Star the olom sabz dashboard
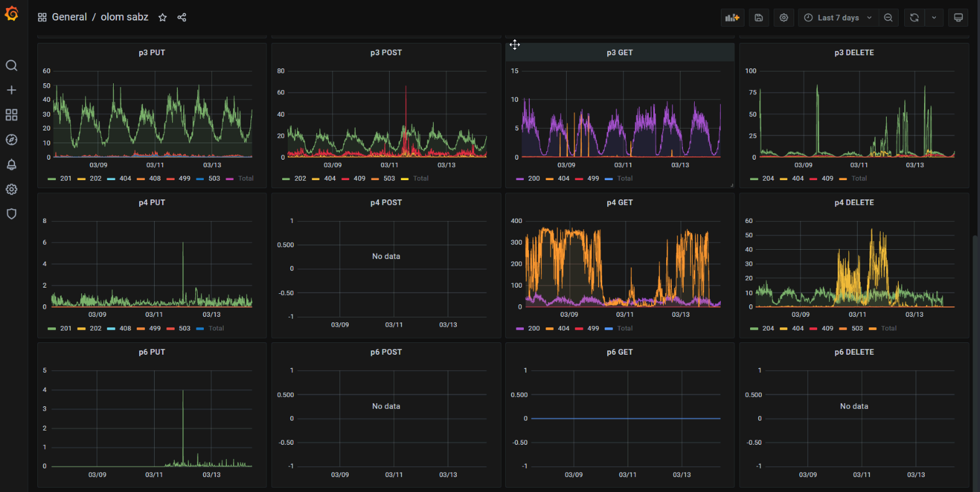Viewport: 980px width, 492px height. [x=163, y=17]
